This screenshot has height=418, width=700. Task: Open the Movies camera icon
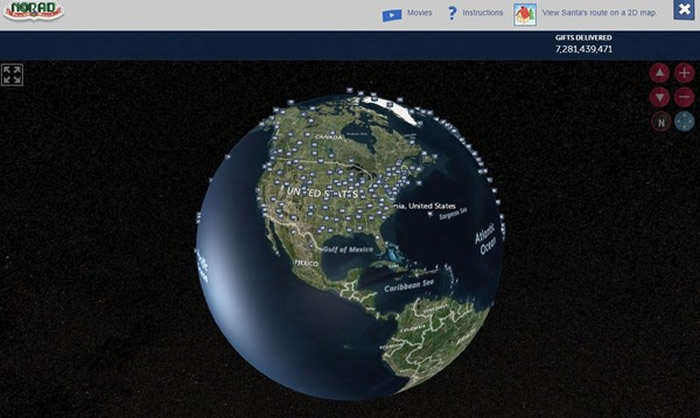392,15
